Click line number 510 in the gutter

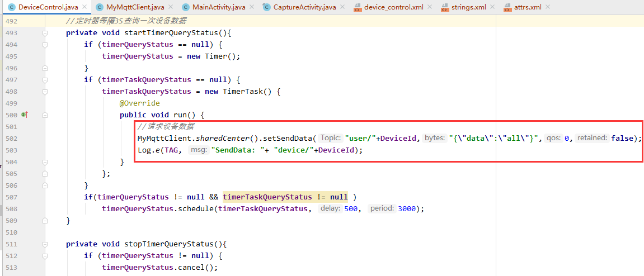click(x=12, y=232)
